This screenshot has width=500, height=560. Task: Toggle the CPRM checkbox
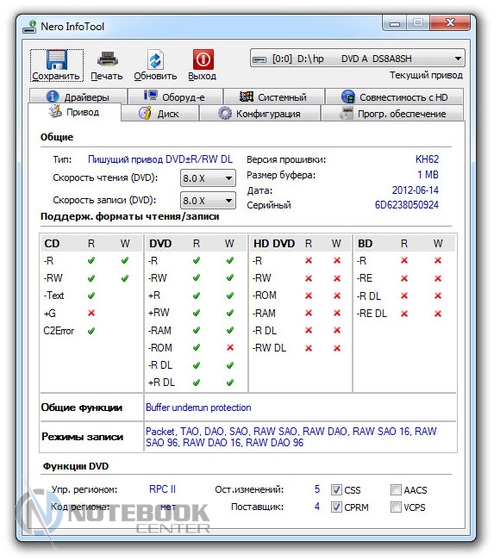coord(336,507)
